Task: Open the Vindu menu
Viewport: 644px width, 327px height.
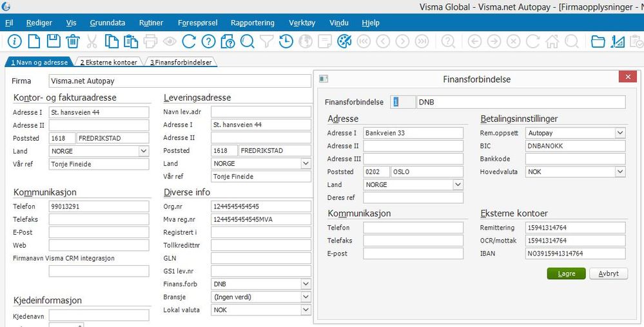Action: click(x=339, y=23)
